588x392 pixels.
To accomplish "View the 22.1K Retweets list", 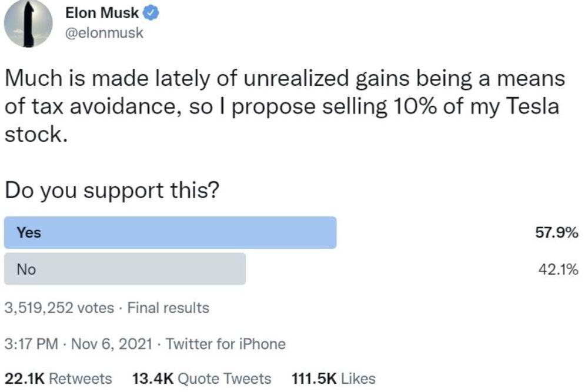I will [x=58, y=378].
